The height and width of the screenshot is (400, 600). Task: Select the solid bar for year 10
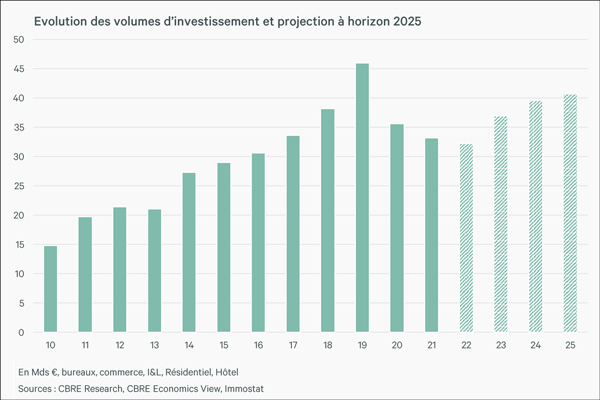50,289
